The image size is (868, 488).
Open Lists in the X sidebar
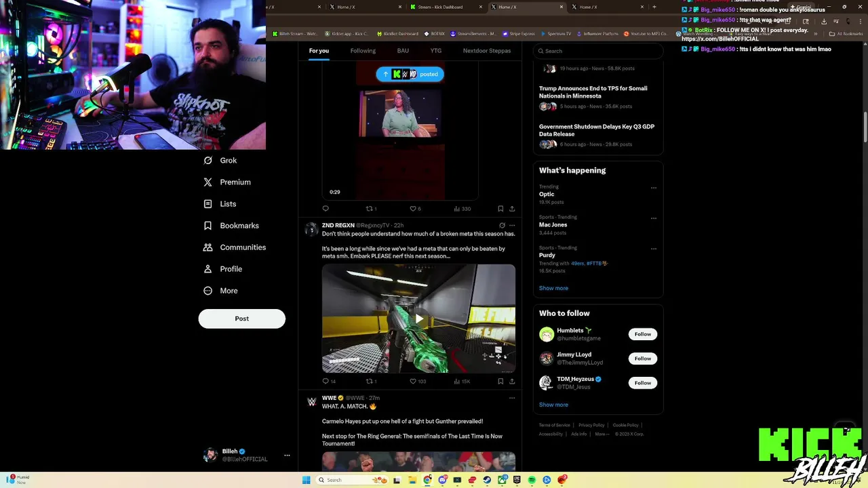pyautogui.click(x=220, y=204)
